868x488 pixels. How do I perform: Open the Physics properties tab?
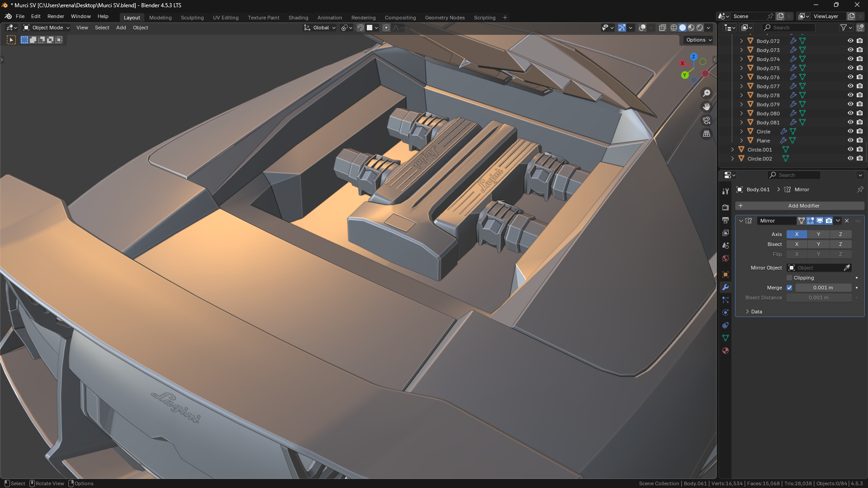coord(726,313)
